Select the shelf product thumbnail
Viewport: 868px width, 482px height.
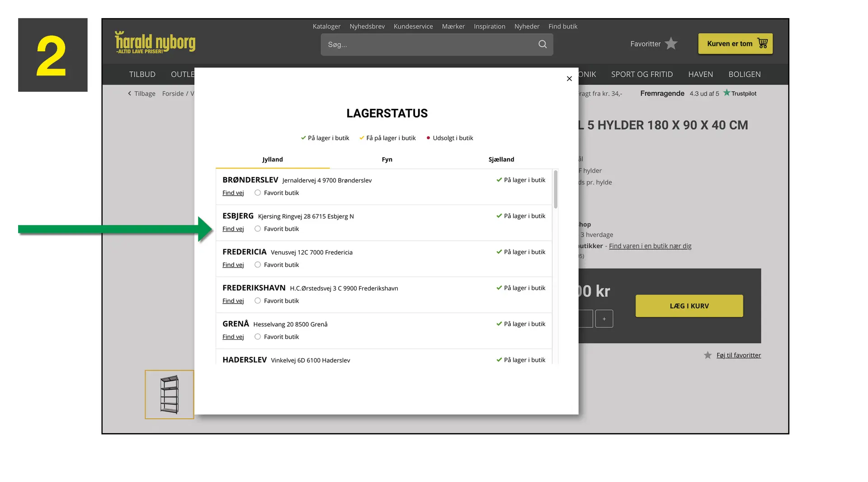pyautogui.click(x=170, y=394)
